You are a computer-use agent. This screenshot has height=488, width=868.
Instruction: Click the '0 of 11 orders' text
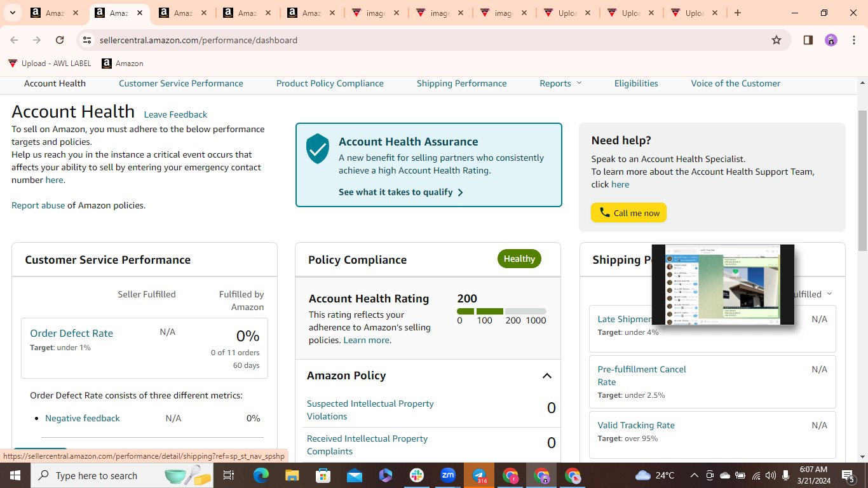tap(235, 353)
